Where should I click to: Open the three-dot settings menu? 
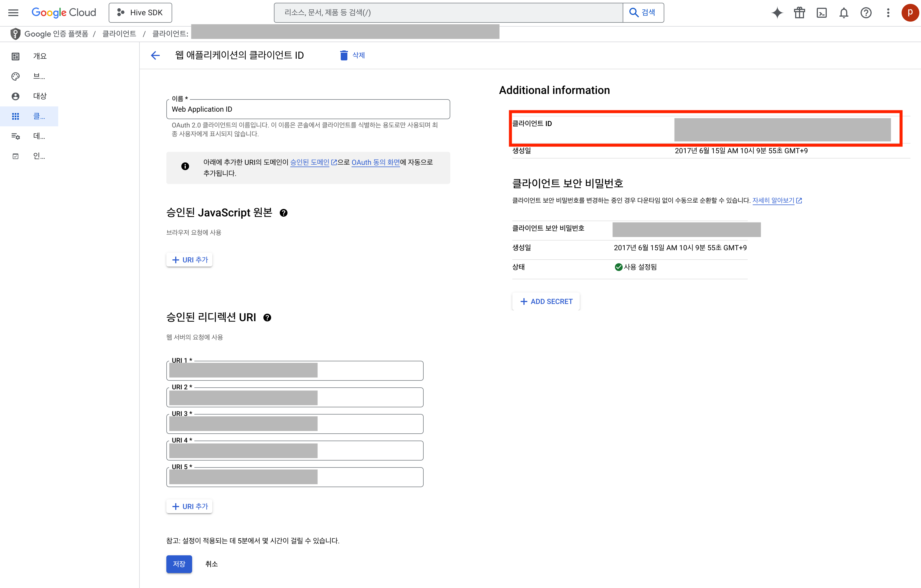coord(888,13)
